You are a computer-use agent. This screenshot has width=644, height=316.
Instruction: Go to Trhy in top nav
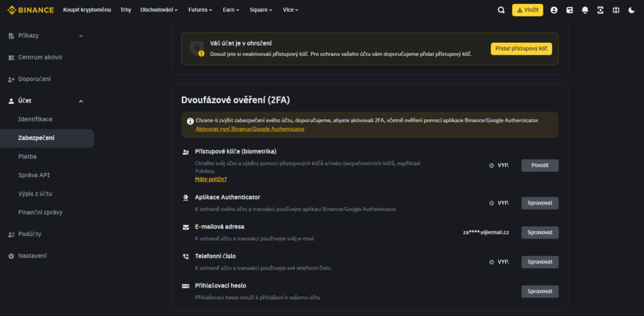(126, 10)
